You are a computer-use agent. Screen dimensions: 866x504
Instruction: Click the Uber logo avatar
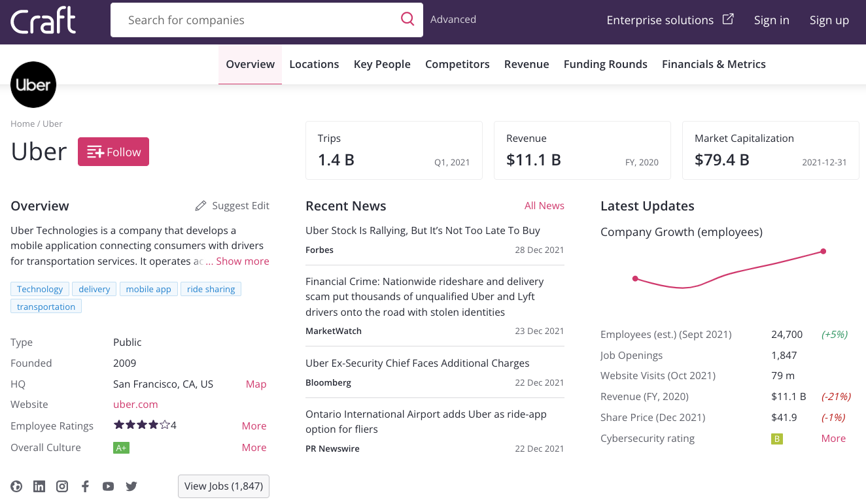(x=33, y=84)
